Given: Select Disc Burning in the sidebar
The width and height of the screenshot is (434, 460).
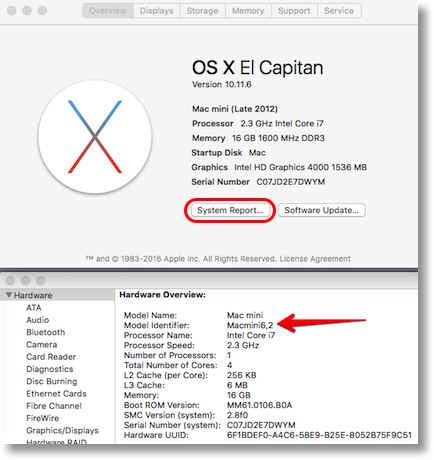Looking at the screenshot, I should pyautogui.click(x=52, y=381).
